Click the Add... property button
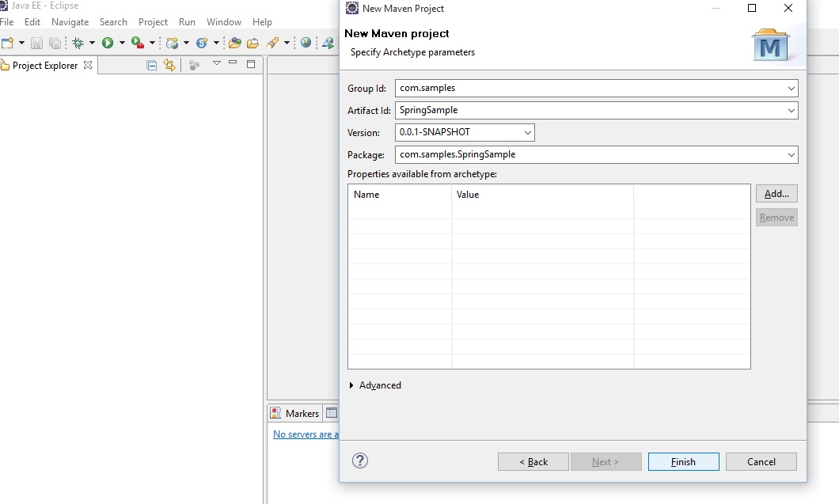839x504 pixels. pos(776,194)
